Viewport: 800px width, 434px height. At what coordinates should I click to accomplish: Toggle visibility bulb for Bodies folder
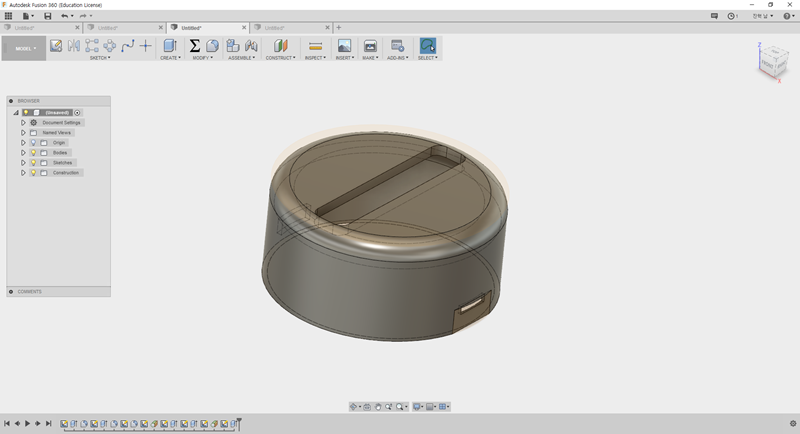point(33,153)
